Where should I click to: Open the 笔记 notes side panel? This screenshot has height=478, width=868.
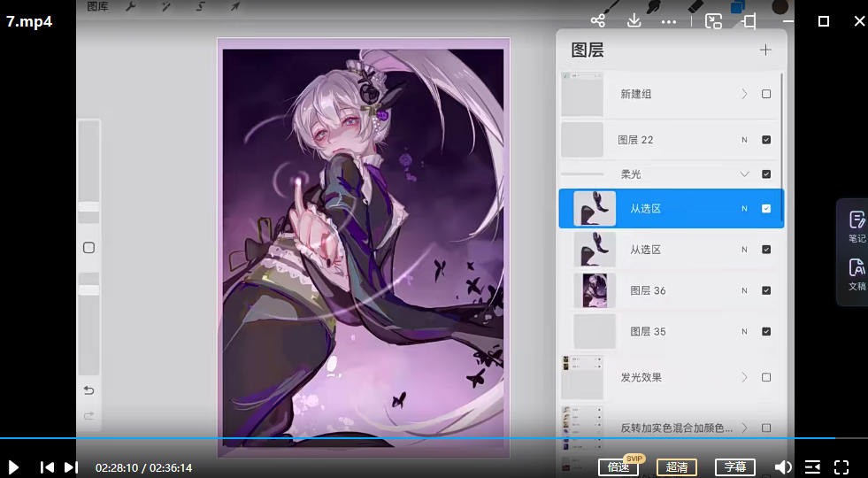pyautogui.click(x=856, y=226)
